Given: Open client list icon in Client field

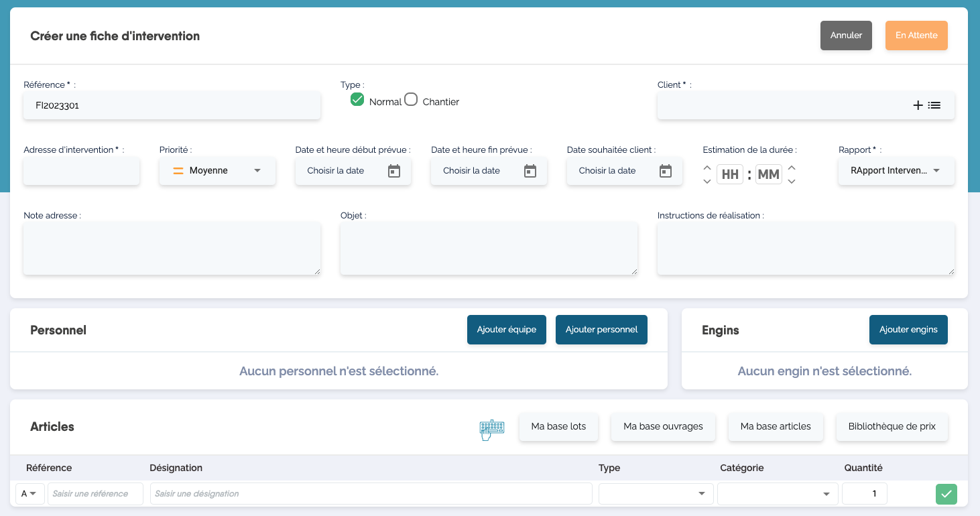Looking at the screenshot, I should tap(934, 105).
